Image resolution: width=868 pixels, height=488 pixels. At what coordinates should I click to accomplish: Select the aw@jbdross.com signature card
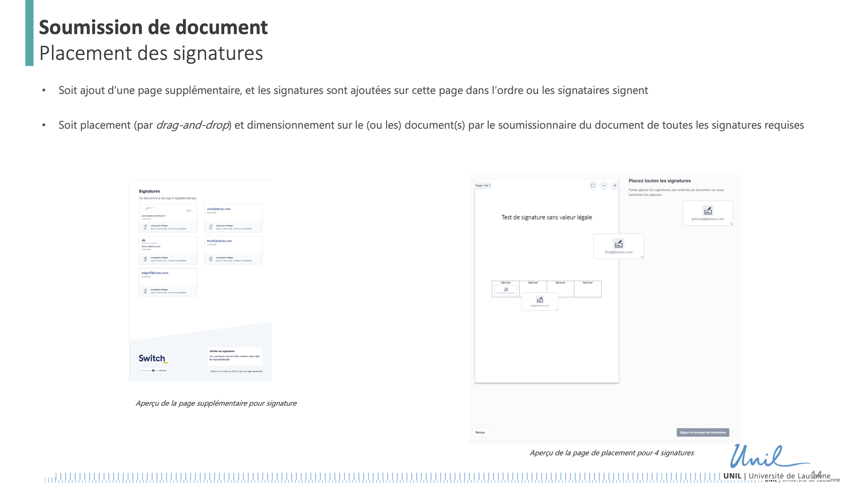233,218
